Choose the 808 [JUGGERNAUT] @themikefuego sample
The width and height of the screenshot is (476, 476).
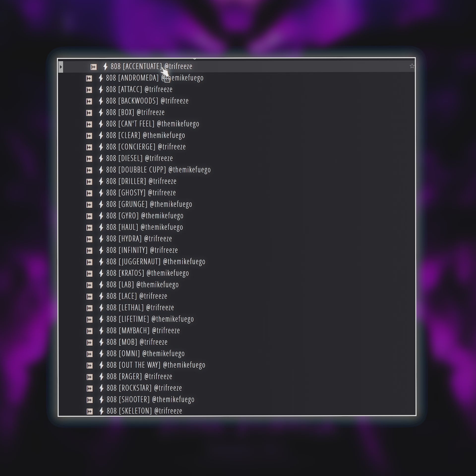click(156, 262)
